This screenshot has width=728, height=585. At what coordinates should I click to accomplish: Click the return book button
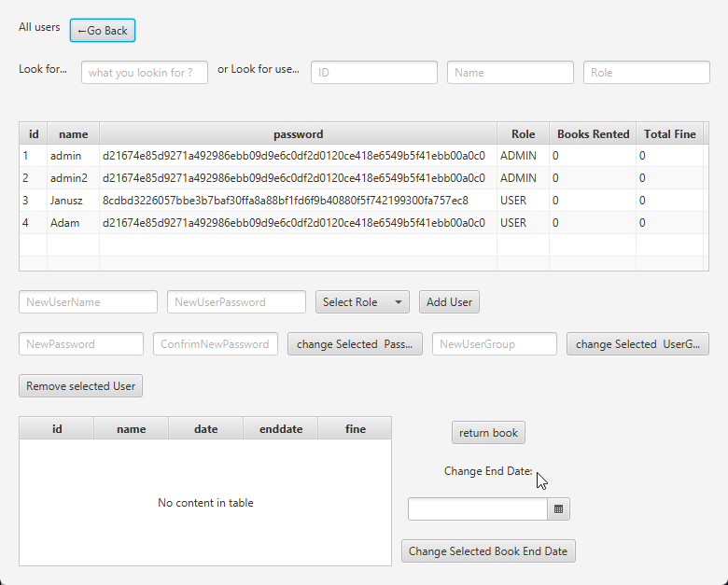[488, 433]
